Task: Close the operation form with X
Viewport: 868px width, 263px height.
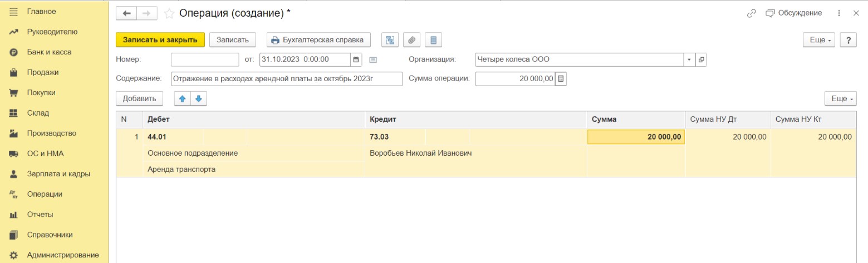Action: tap(856, 13)
